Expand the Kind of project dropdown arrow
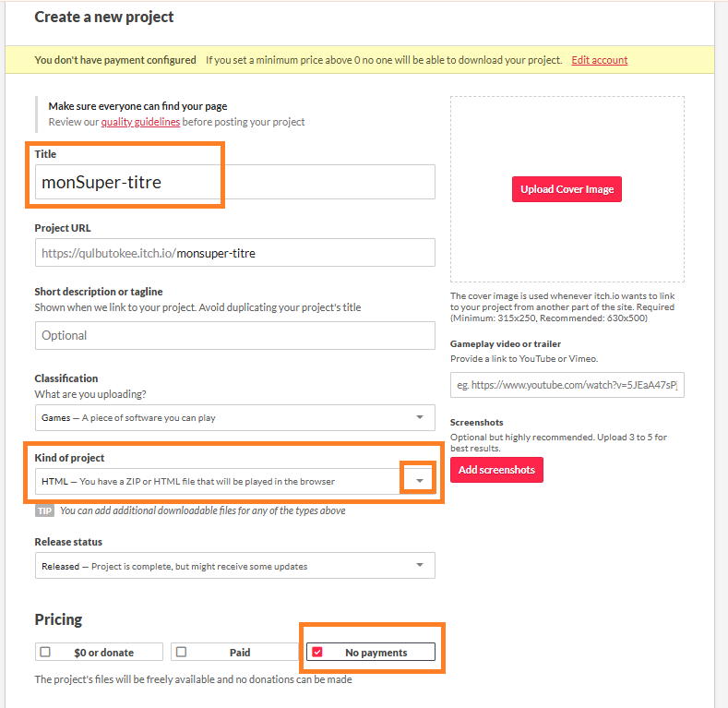 (420, 481)
